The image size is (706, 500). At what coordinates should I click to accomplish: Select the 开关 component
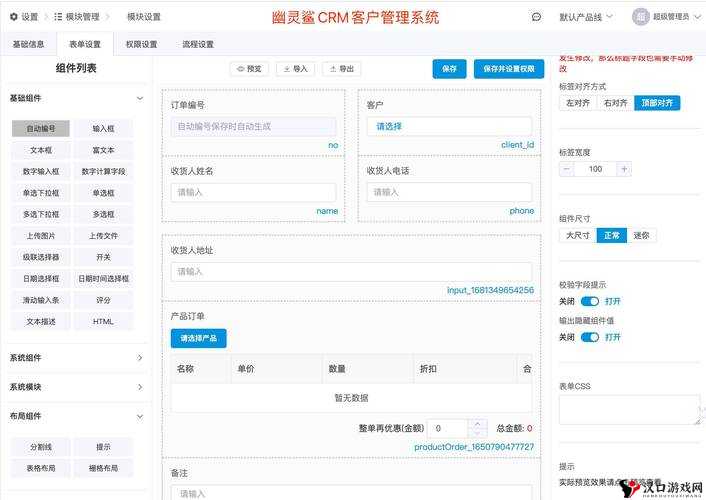(x=104, y=257)
